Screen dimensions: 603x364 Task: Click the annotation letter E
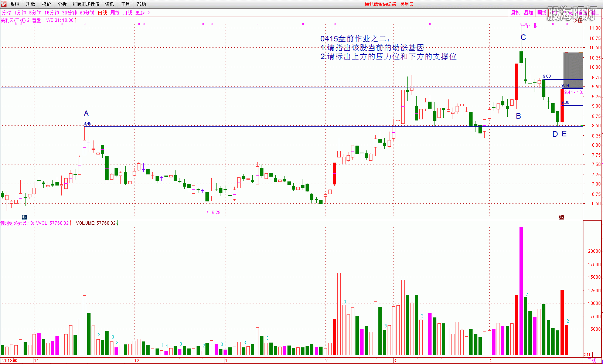[564, 134]
